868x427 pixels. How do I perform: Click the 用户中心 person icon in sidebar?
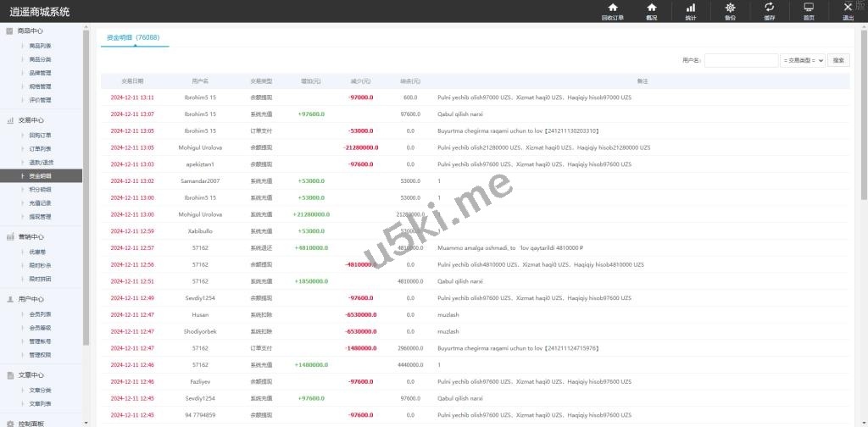point(9,299)
